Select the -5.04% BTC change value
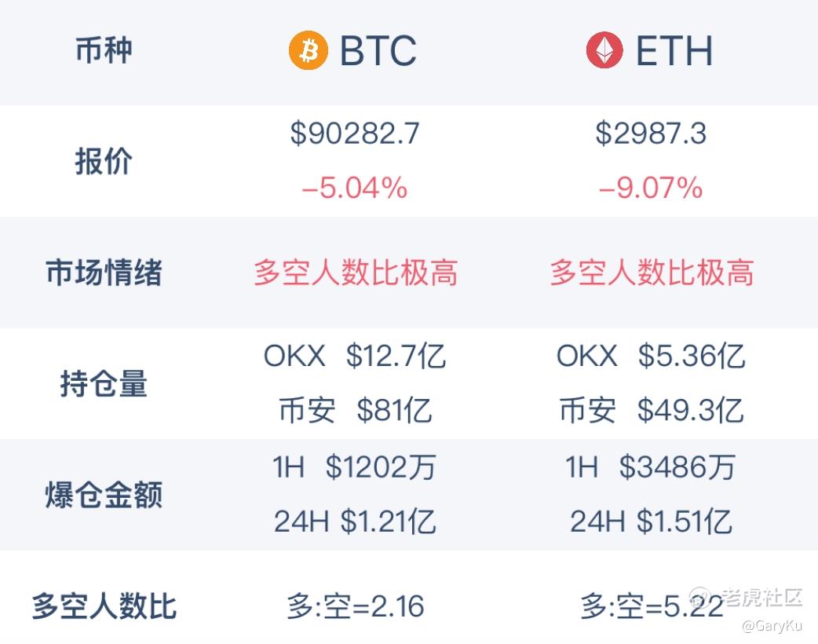Viewport: 818px width, 644px height. [x=355, y=188]
